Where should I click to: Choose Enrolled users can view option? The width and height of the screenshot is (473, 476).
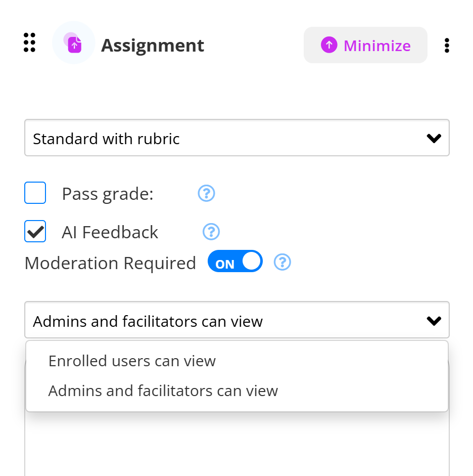(132, 361)
